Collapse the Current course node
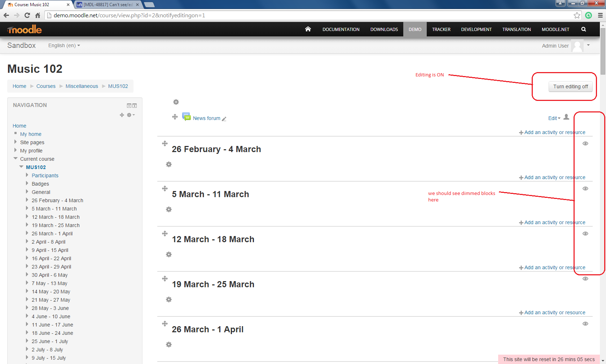Viewport: 606px width, 364px height. [x=16, y=159]
